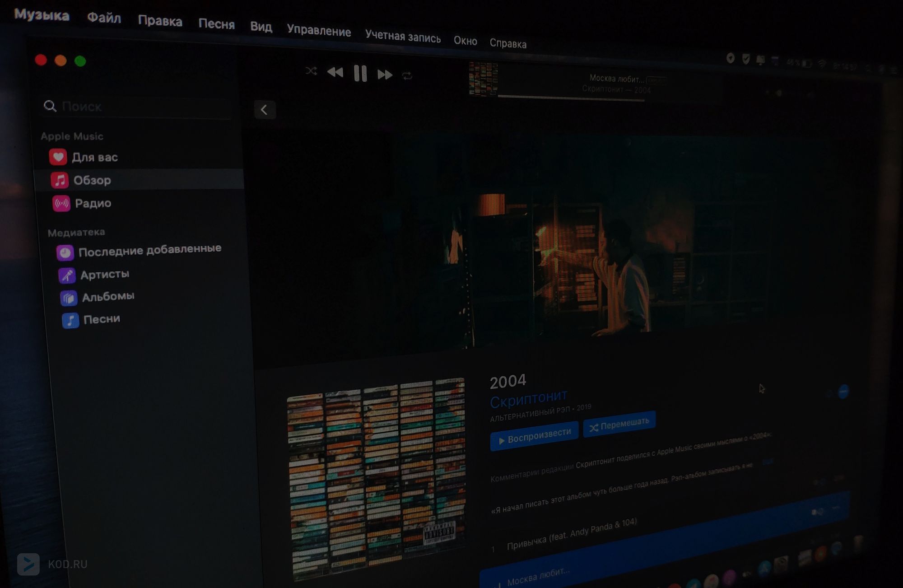
Task: Click the Перемешать shuffle button
Action: point(619,424)
